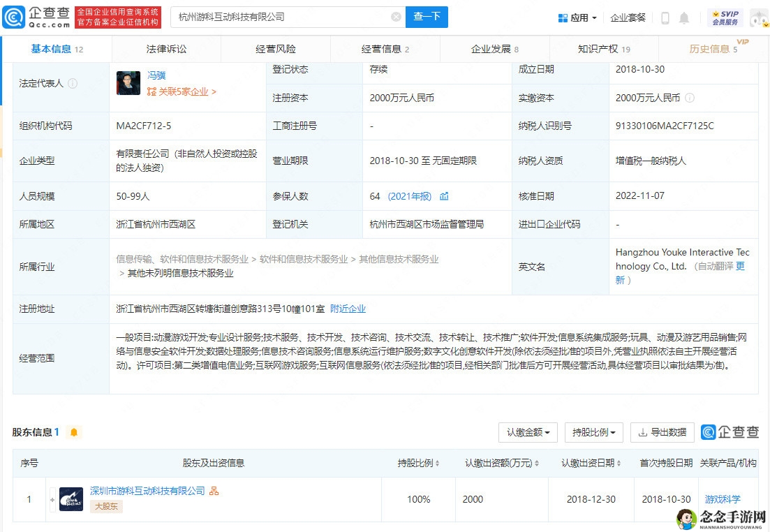Click 附近企业 link after address

(x=348, y=309)
